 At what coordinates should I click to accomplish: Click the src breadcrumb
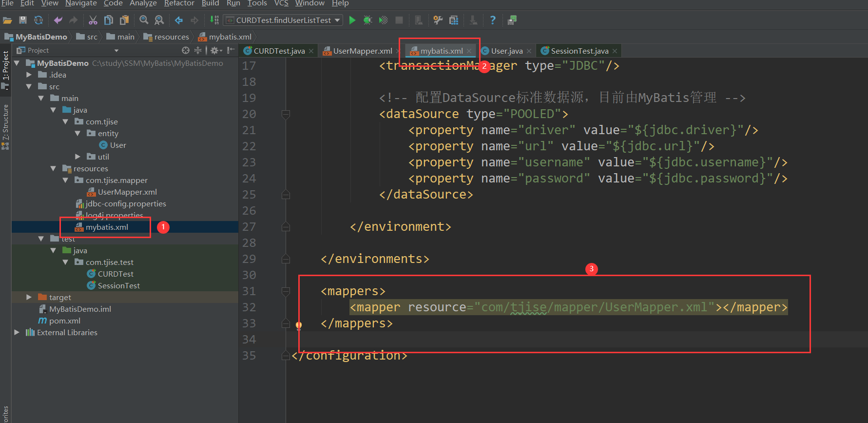pos(87,37)
